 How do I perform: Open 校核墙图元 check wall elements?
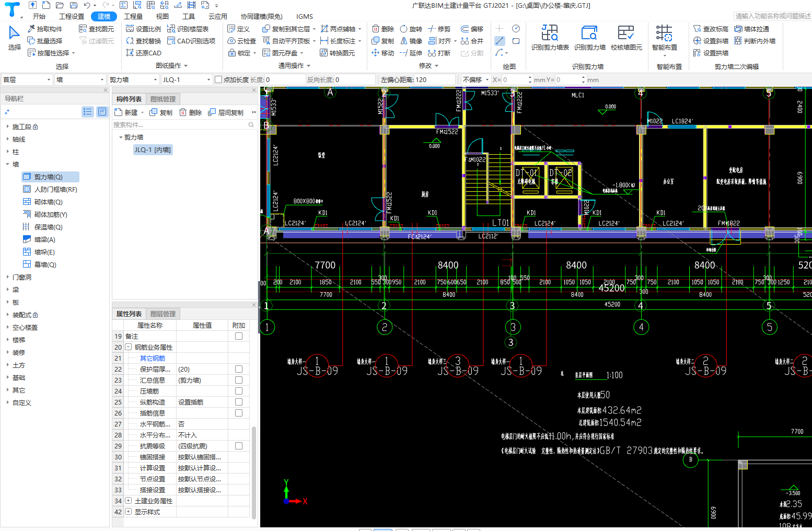pos(626,38)
